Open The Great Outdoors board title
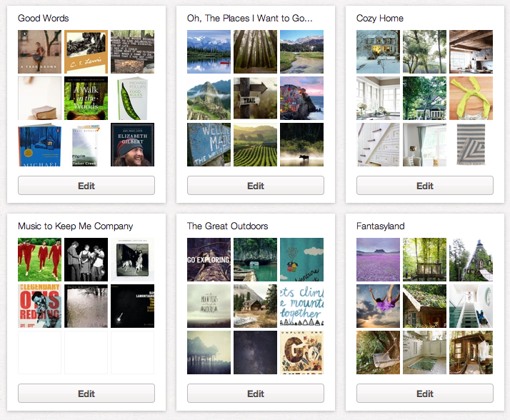The height and width of the screenshot is (420, 510). (x=227, y=226)
